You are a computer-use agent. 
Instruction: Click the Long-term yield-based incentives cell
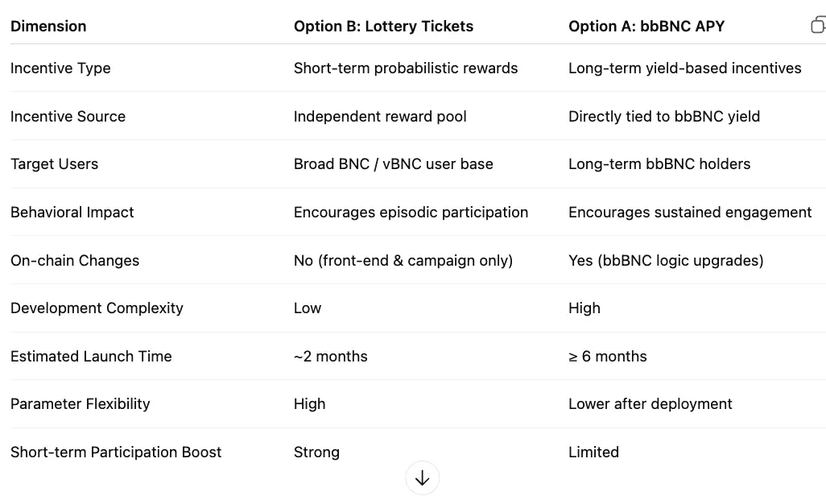pos(684,68)
